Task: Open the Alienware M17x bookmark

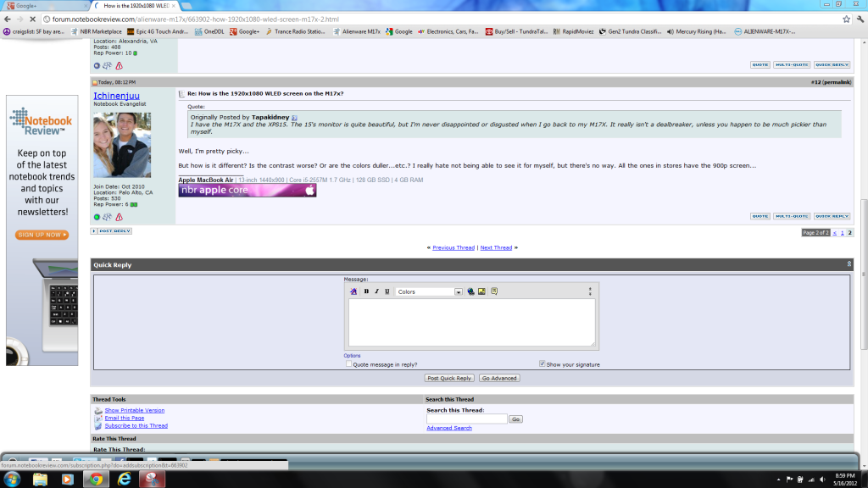Action: point(357,31)
